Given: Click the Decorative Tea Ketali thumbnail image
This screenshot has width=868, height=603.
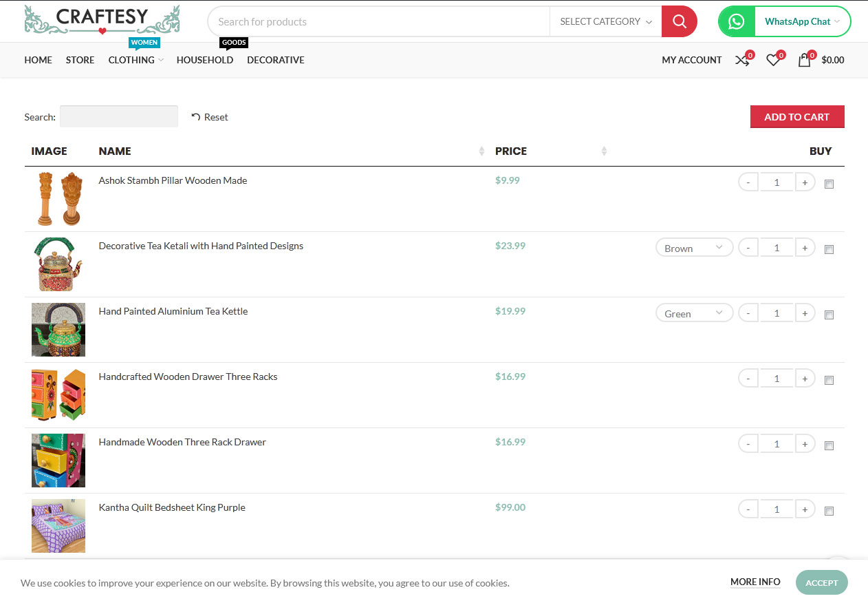Looking at the screenshot, I should (58, 264).
